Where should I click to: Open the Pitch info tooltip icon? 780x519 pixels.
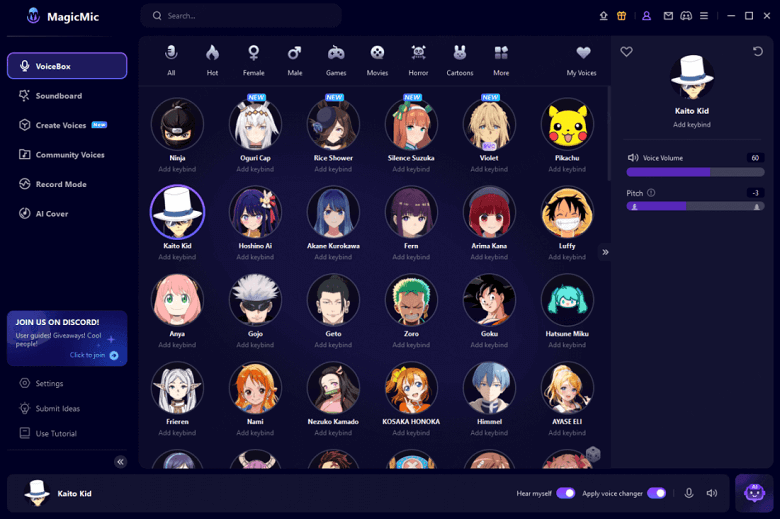[x=651, y=193]
